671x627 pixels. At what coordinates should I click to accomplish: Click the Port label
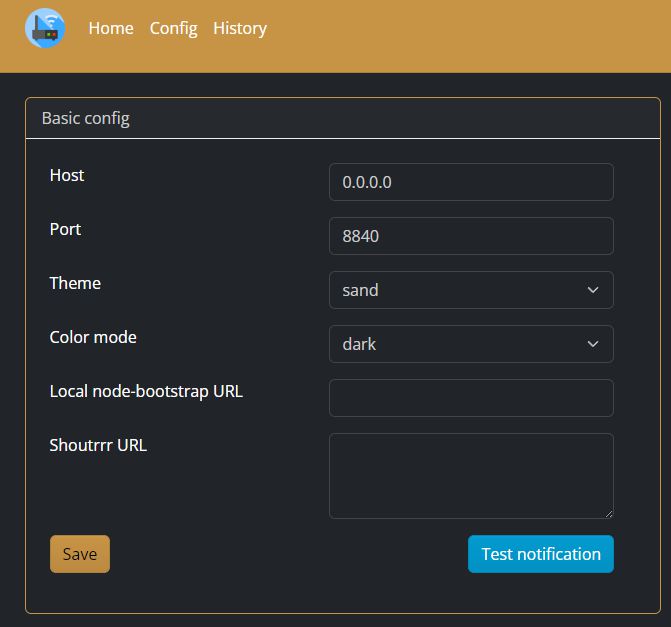(x=65, y=229)
